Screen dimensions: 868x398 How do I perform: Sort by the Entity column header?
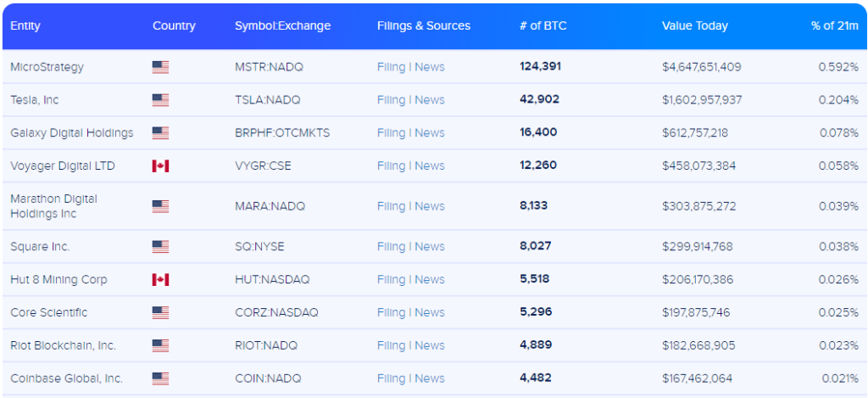(25, 25)
